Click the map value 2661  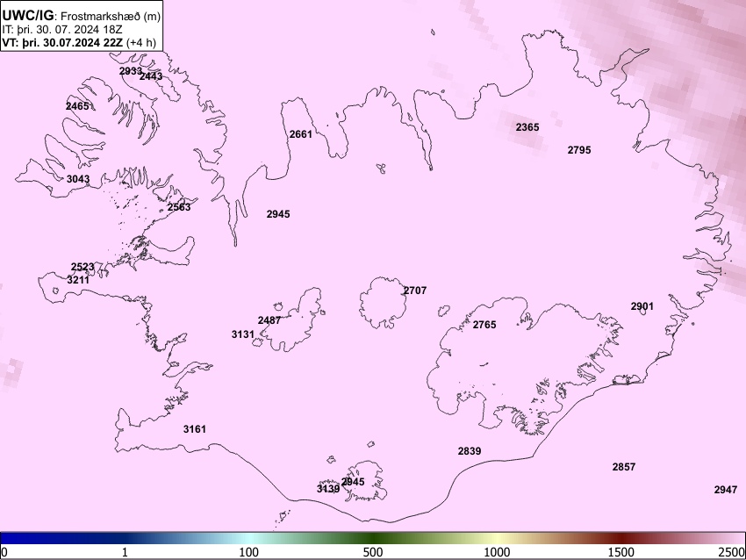(301, 134)
